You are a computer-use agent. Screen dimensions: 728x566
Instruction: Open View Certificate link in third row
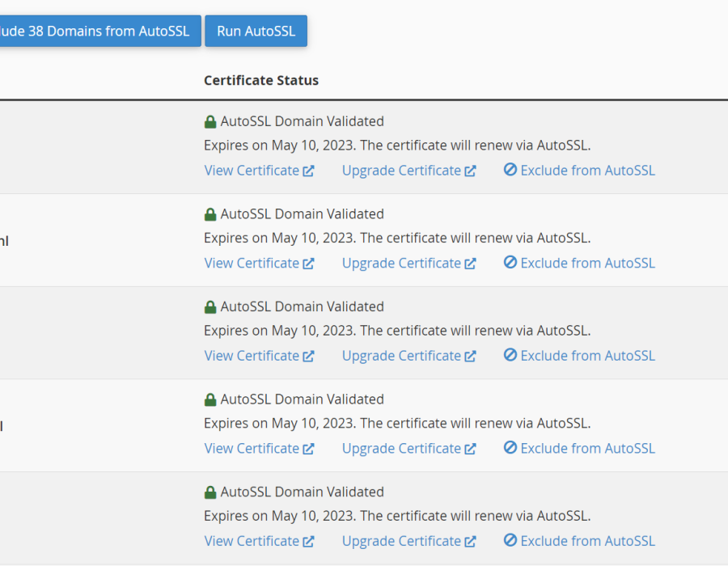(259, 356)
